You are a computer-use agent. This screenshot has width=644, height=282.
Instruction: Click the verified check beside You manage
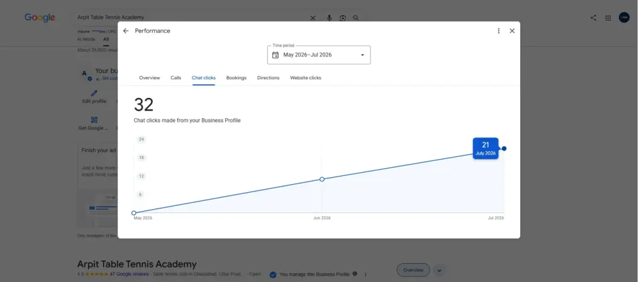click(x=273, y=274)
